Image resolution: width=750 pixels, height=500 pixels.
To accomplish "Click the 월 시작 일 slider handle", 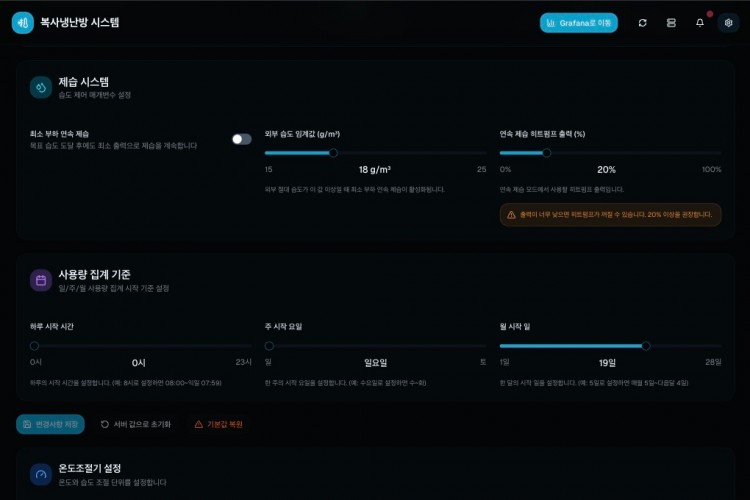I will click(646, 346).
